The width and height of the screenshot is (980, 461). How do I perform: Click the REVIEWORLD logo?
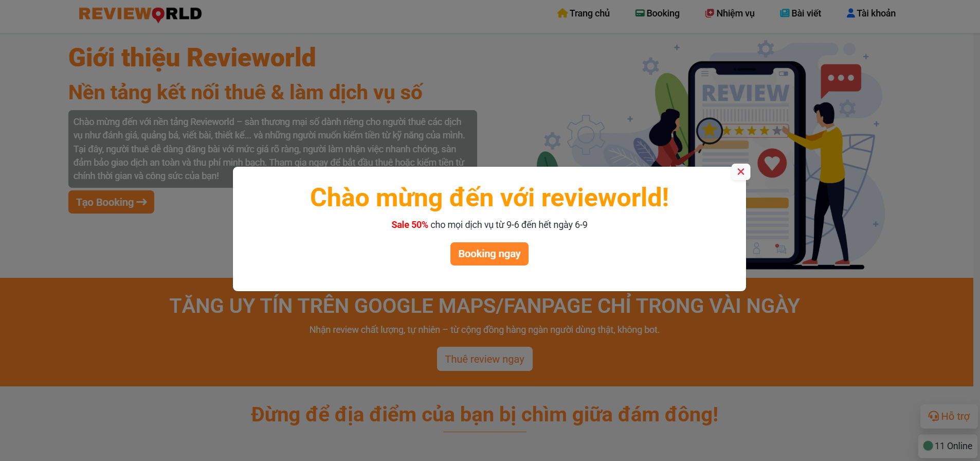[140, 14]
